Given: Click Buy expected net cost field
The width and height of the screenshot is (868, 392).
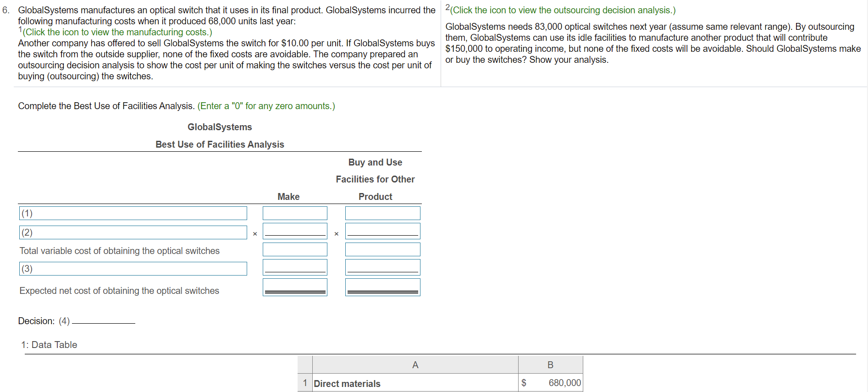Looking at the screenshot, I should point(383,287).
